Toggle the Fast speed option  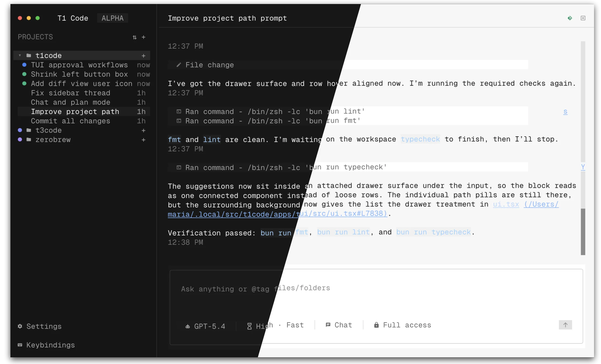pos(295,325)
